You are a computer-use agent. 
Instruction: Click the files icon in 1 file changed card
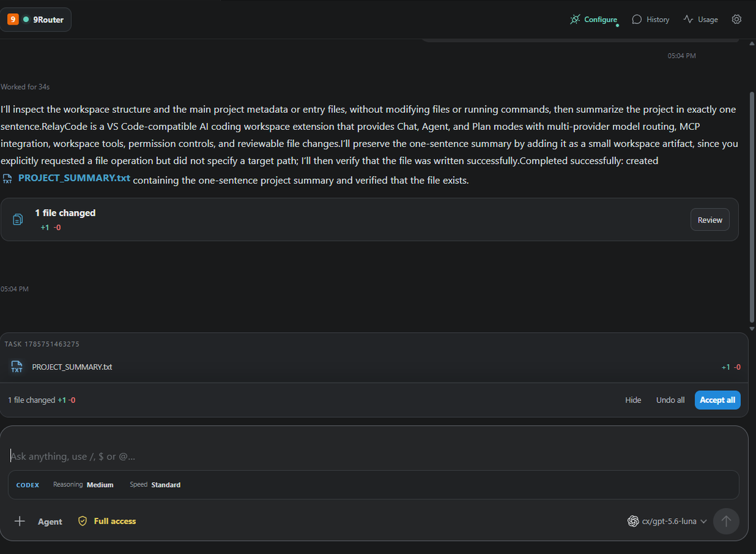coord(18,219)
